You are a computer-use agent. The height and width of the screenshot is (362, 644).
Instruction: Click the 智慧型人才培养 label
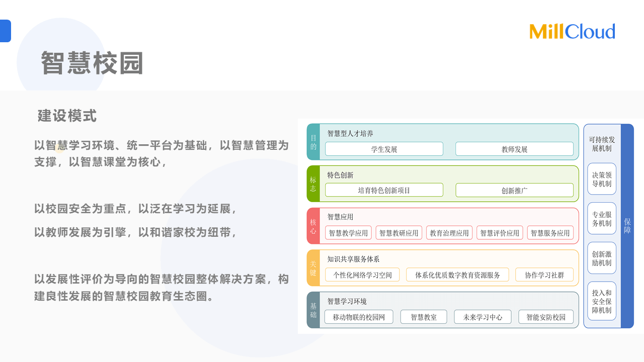tap(350, 133)
